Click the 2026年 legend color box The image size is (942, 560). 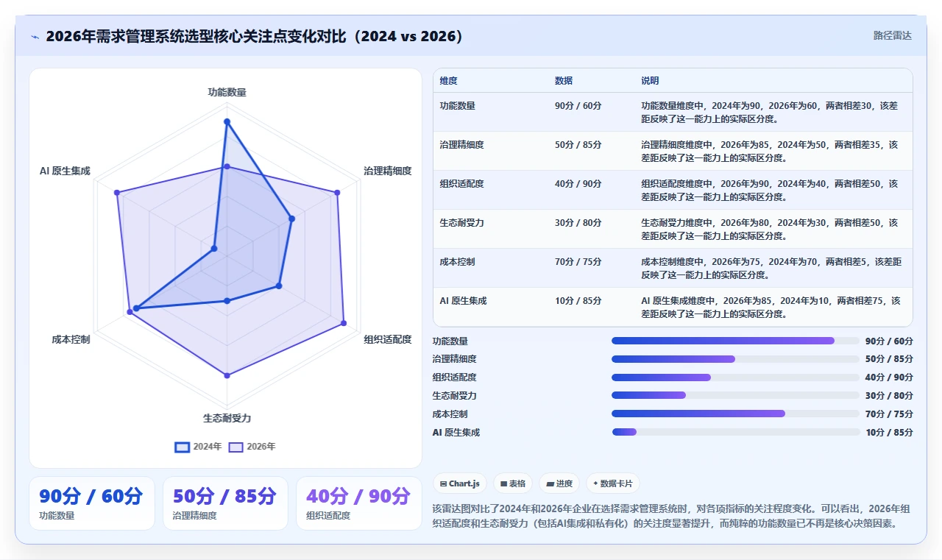[x=235, y=447]
